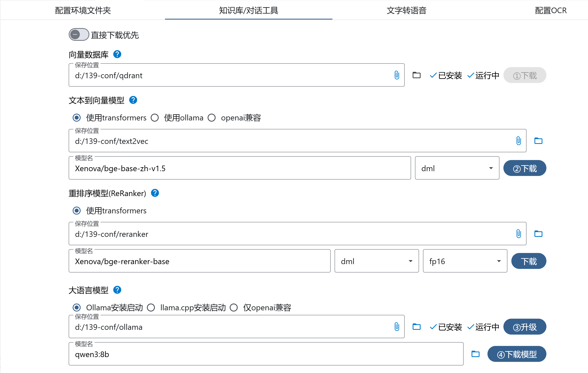Click the ②下载 button
Viewport: 588px width, 373px height.
(525, 168)
